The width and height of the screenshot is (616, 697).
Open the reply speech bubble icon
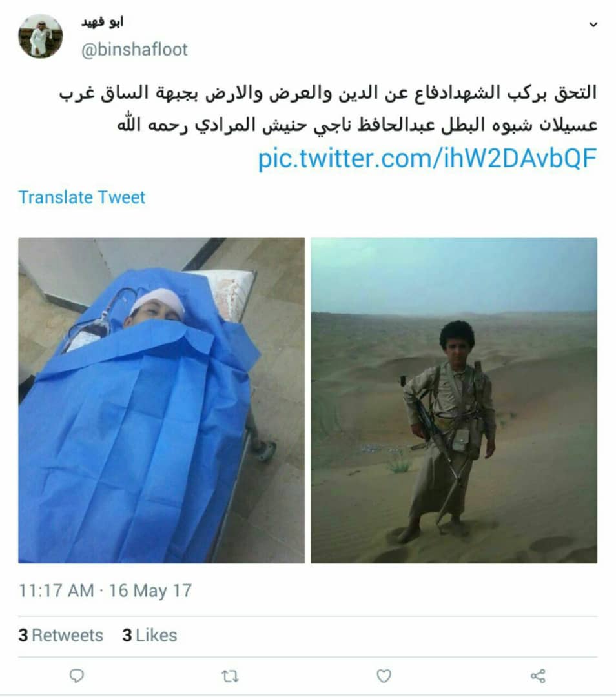pos(76,676)
